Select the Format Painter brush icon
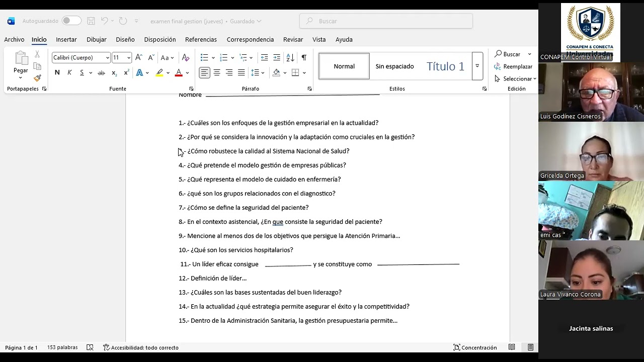The height and width of the screenshot is (362, 644). coord(37,78)
